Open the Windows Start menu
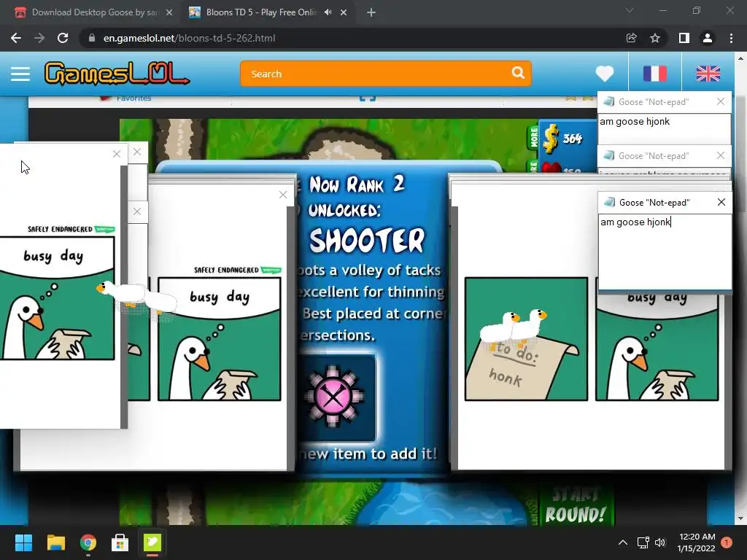 click(x=23, y=542)
